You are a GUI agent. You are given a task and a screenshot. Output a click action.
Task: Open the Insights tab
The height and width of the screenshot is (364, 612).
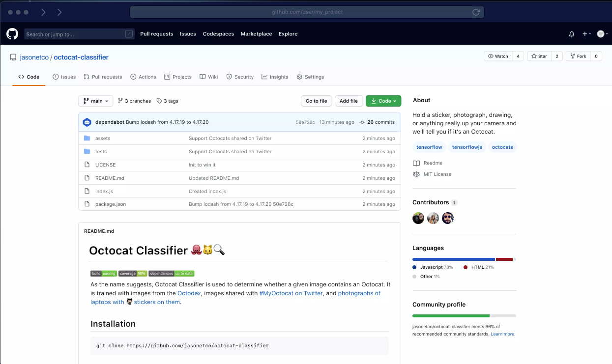click(275, 77)
